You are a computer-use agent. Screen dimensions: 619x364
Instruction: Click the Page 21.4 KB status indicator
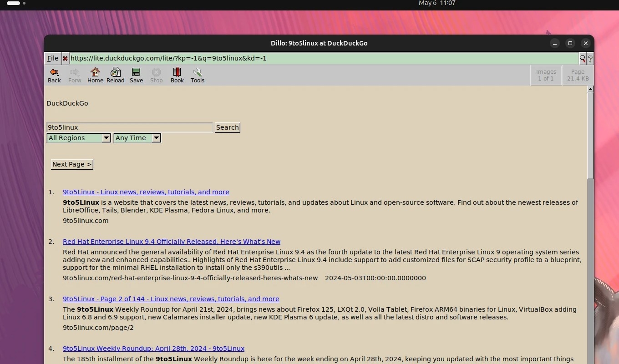(x=578, y=75)
